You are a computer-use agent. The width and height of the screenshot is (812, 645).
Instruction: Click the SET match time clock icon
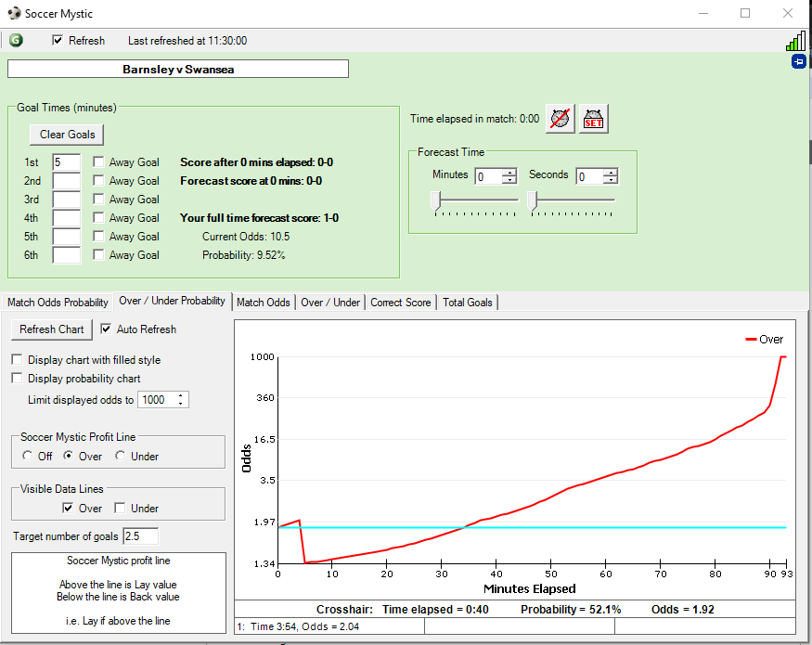594,119
